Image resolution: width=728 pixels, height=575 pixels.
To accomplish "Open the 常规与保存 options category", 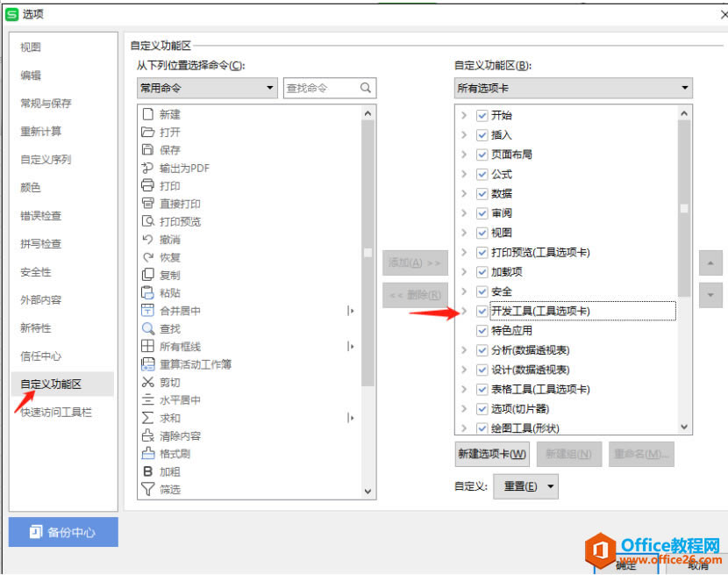I will pyautogui.click(x=46, y=104).
